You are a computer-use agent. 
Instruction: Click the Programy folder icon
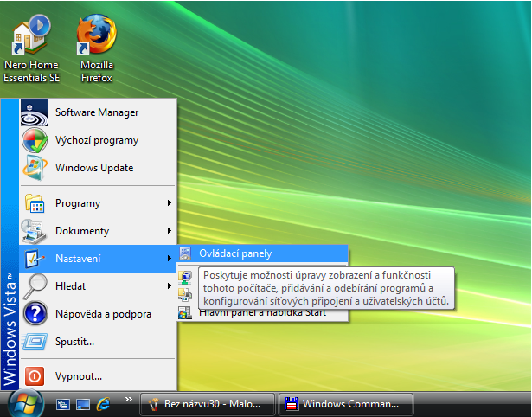[x=35, y=203]
